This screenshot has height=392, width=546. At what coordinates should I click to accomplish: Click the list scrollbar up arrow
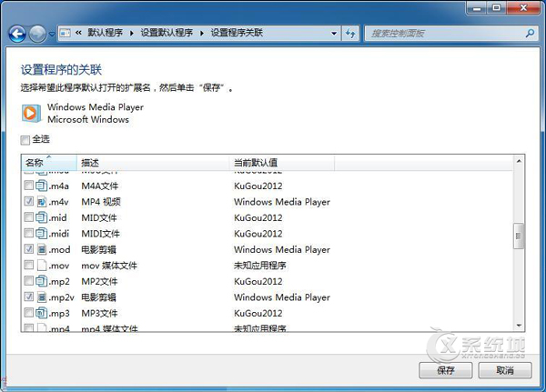point(519,161)
